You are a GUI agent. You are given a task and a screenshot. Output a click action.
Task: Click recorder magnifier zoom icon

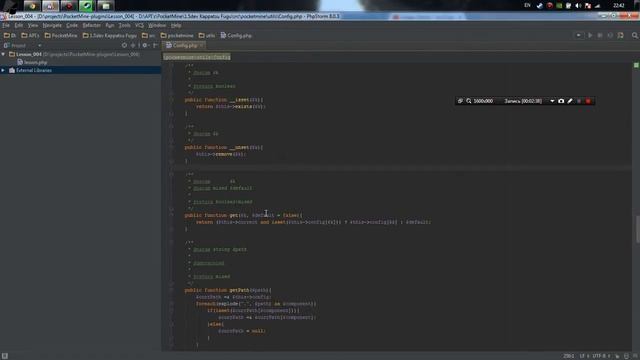[469, 101]
